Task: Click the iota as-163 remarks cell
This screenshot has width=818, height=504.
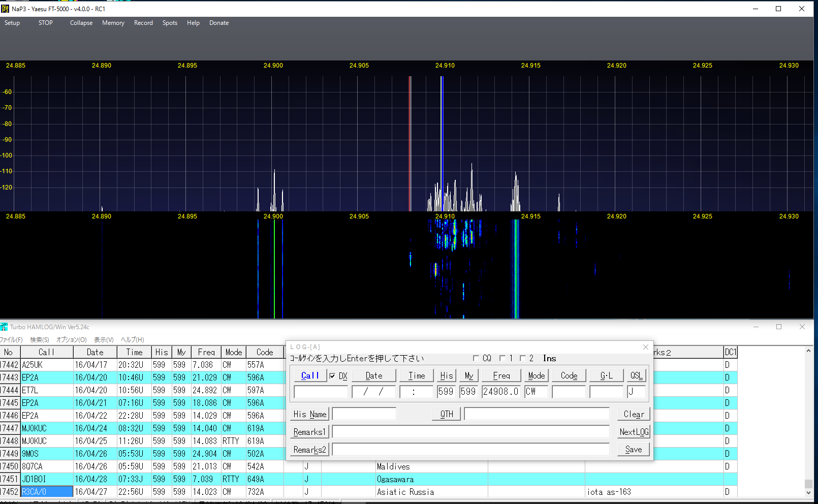Action: tap(654, 492)
